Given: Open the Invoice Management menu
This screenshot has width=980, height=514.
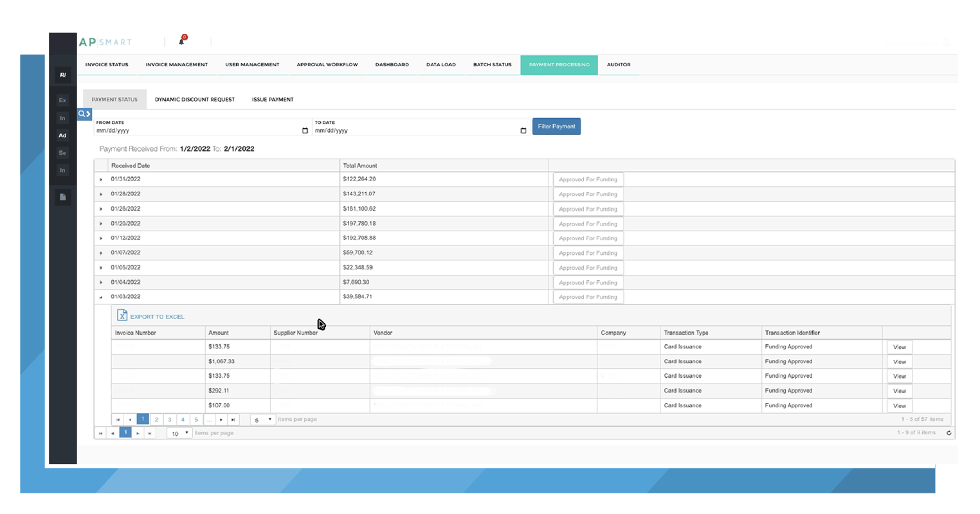Looking at the screenshot, I should point(176,64).
